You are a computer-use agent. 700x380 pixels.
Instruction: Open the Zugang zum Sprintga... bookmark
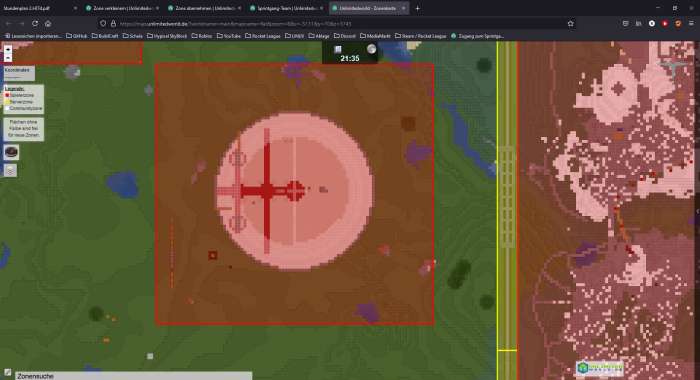click(x=477, y=36)
